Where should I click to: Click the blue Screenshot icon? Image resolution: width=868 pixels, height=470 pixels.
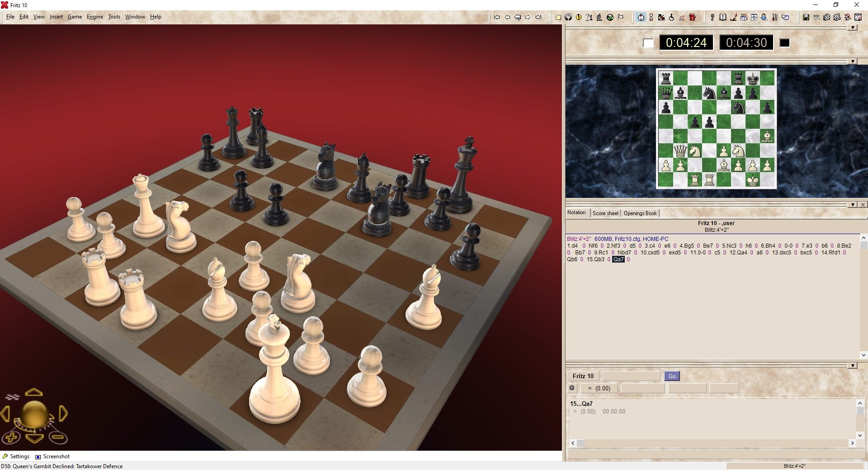38,456
